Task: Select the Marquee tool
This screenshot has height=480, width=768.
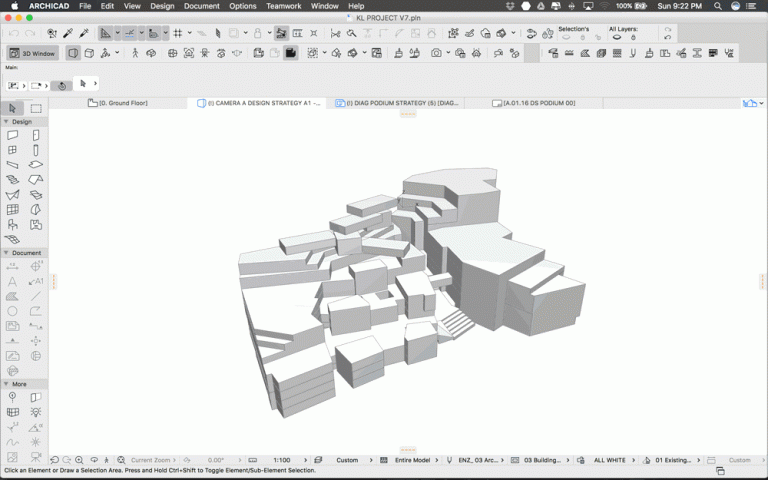Action: (x=35, y=108)
